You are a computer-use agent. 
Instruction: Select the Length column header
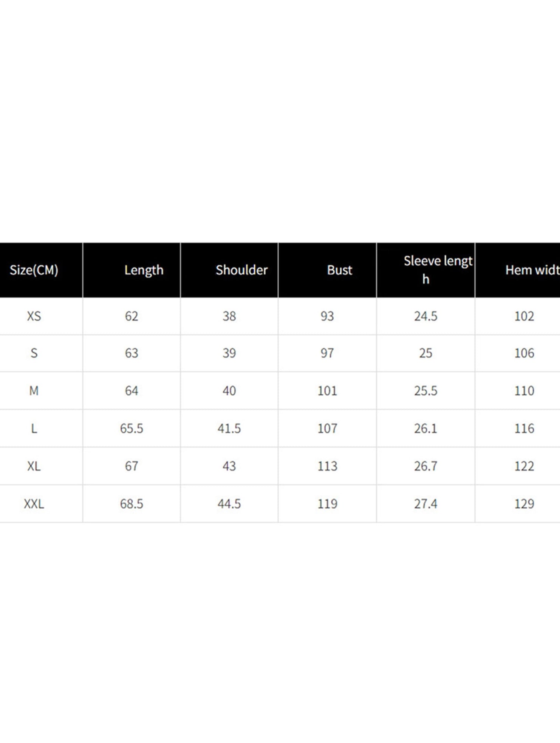(144, 270)
